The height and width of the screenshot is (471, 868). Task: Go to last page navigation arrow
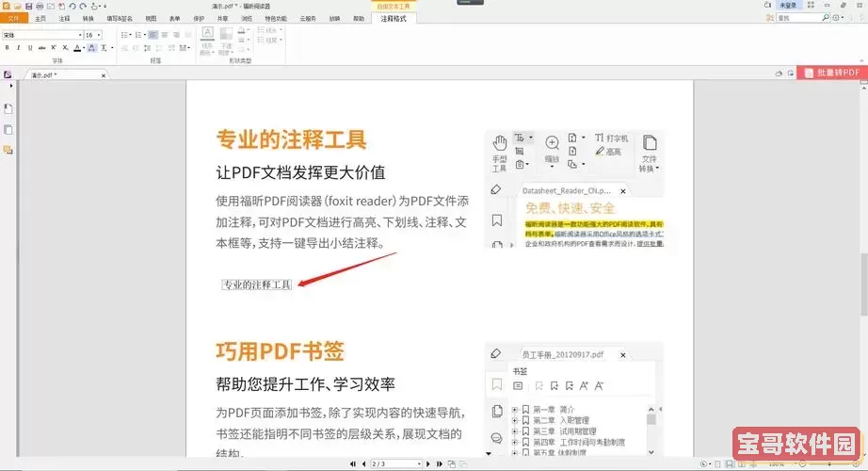click(439, 463)
